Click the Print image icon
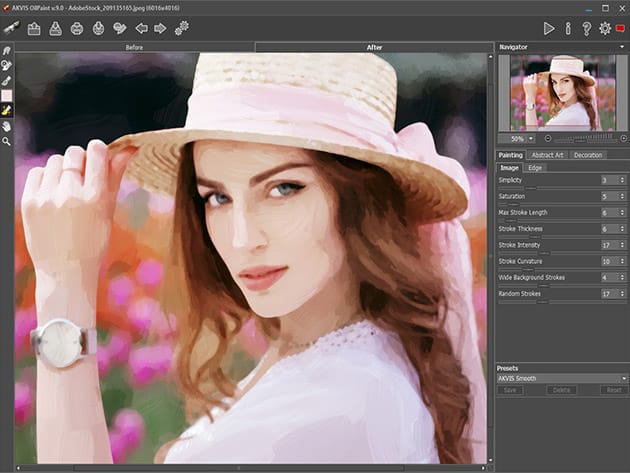 point(78,28)
